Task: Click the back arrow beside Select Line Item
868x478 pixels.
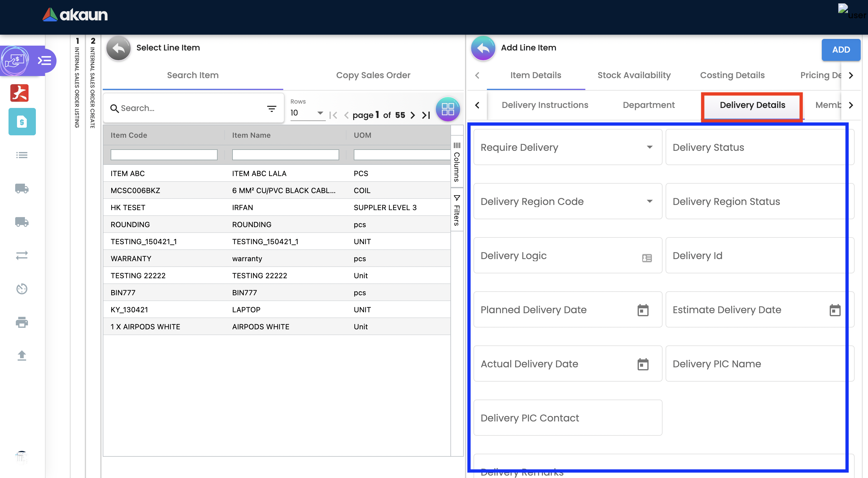Action: pos(118,48)
